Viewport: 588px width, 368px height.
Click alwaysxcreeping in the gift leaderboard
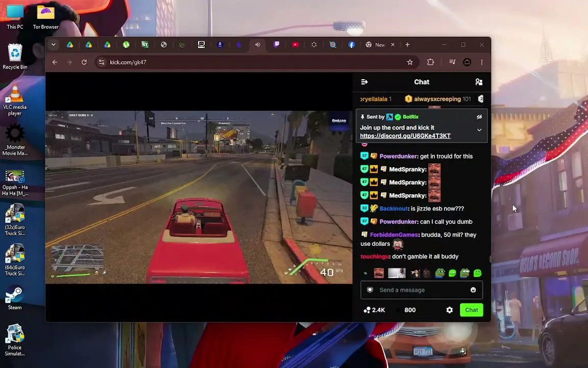[437, 99]
